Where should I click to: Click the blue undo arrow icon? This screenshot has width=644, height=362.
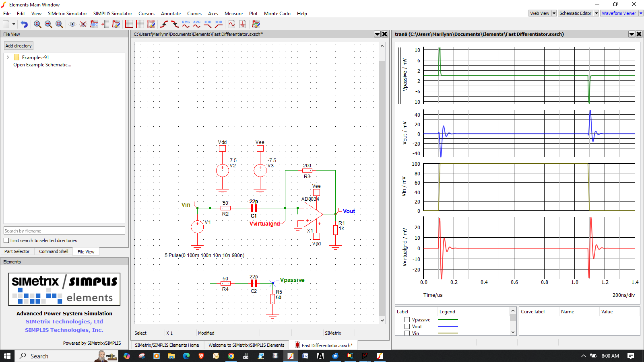(x=24, y=24)
